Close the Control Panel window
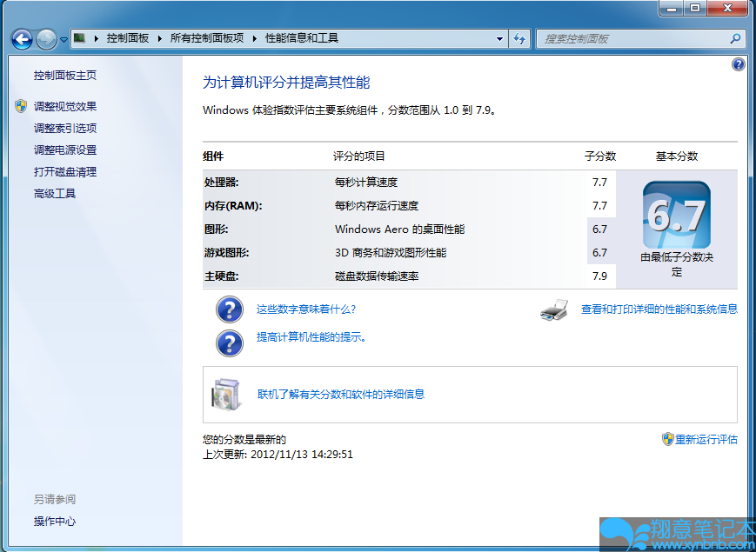756x552 pixels. (727, 8)
